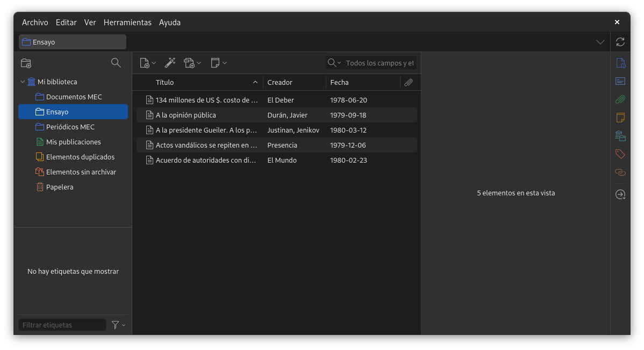Jump to the Attachments pane icon
644x350 pixels.
tap(620, 99)
